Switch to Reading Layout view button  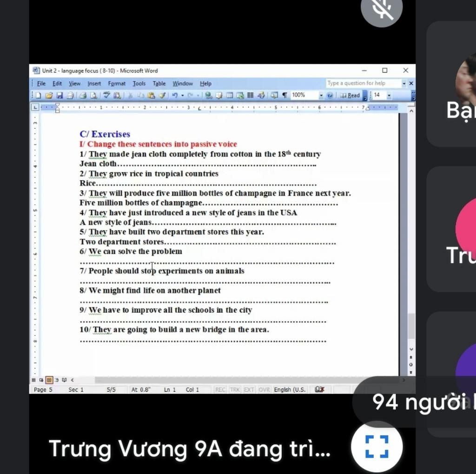64,380
